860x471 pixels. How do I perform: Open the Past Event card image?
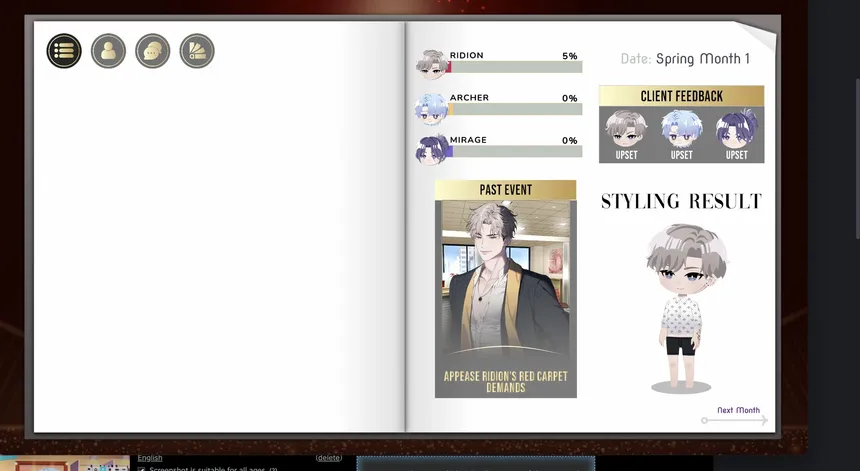tap(505, 280)
